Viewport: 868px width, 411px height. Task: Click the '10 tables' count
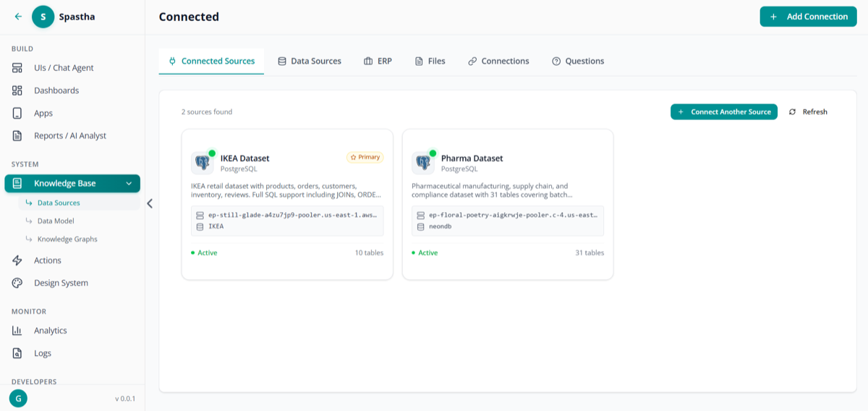(369, 253)
